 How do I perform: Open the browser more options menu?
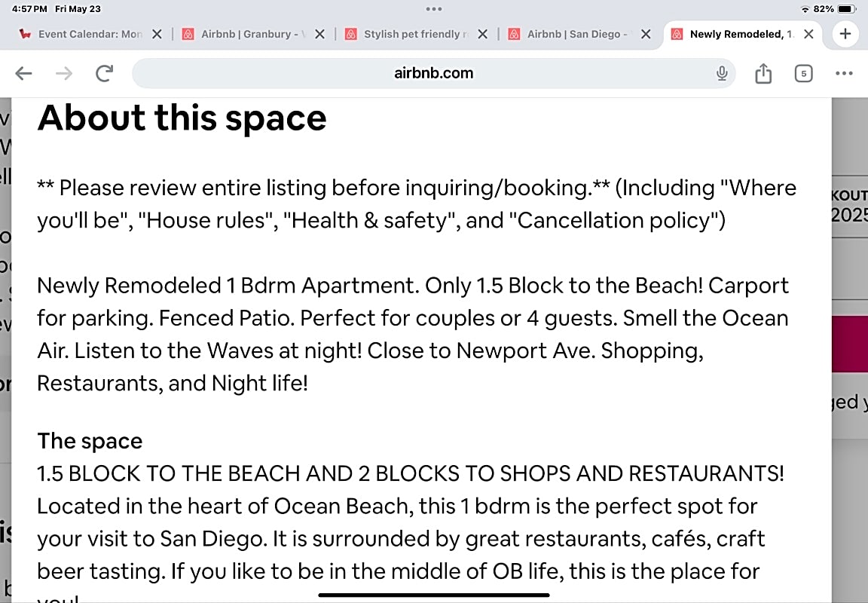pyautogui.click(x=844, y=73)
